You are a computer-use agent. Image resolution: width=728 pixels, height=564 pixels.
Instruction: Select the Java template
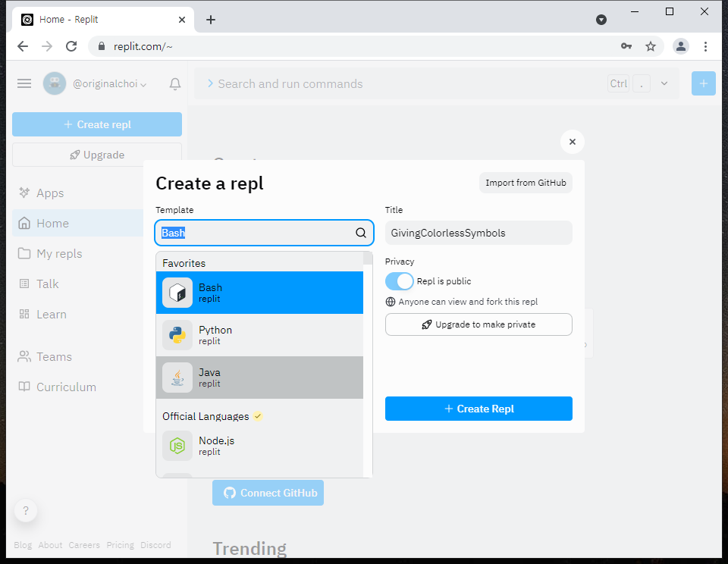tap(259, 378)
